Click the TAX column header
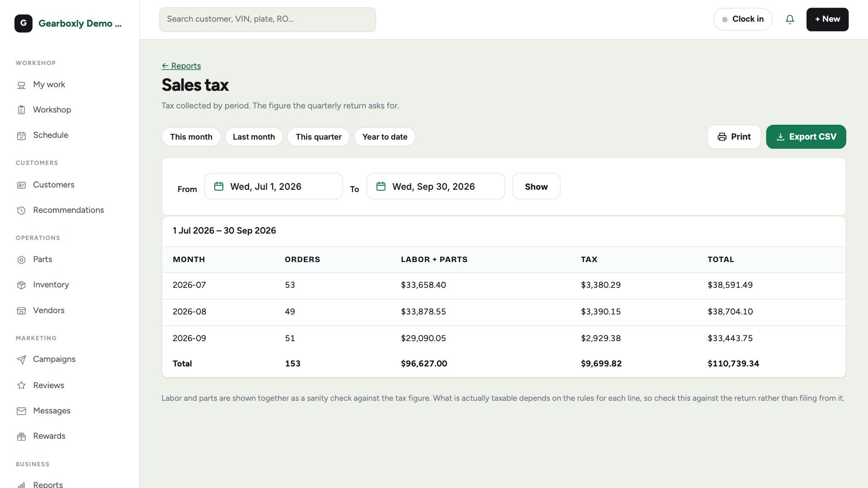The height and width of the screenshot is (488, 868). (x=589, y=259)
